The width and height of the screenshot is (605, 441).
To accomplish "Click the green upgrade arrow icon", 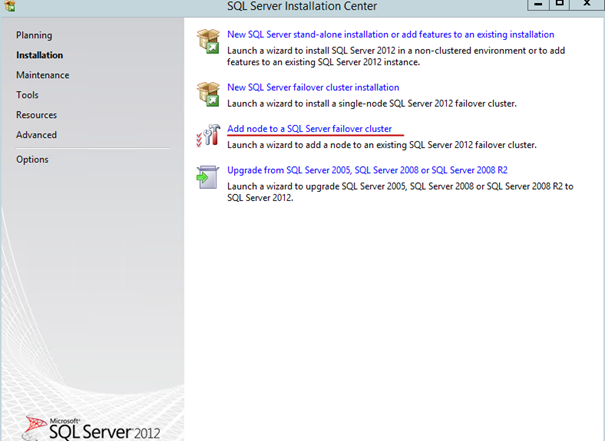I will click(208, 177).
